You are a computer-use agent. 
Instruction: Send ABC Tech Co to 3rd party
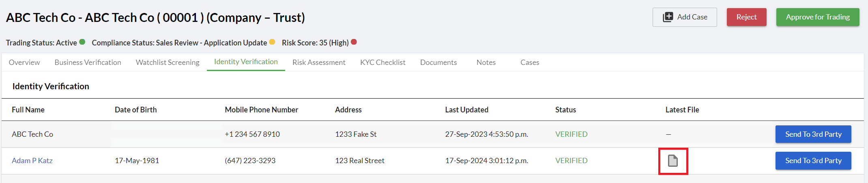pyautogui.click(x=813, y=134)
